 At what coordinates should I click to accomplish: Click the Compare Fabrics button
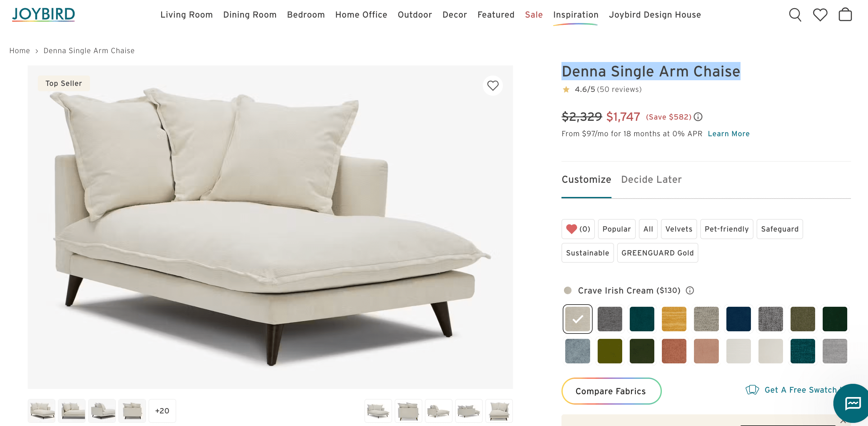(611, 391)
